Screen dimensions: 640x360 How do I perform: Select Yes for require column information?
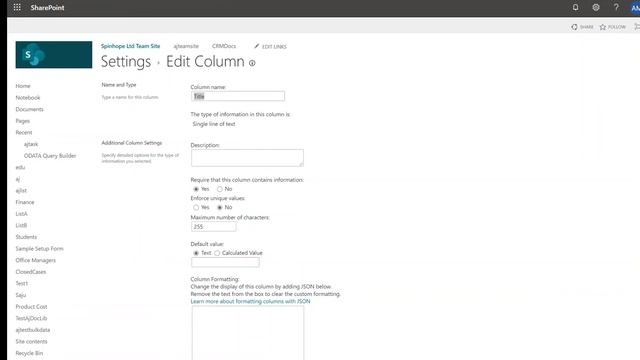(x=196, y=189)
